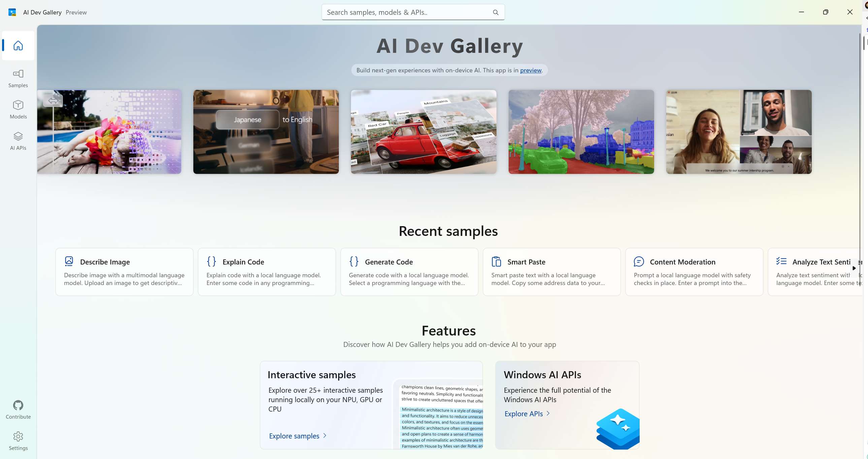
Task: Click the minimalistic architecture text preview image
Action: [x=438, y=414]
